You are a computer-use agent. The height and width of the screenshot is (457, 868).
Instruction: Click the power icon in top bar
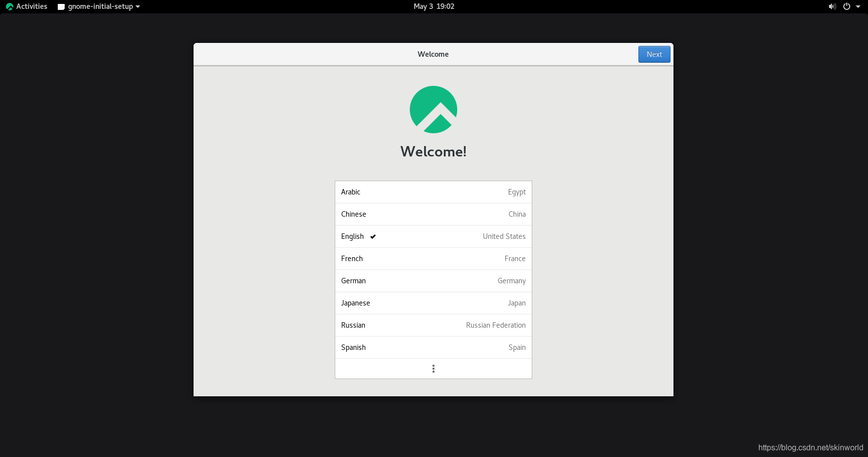847,6
